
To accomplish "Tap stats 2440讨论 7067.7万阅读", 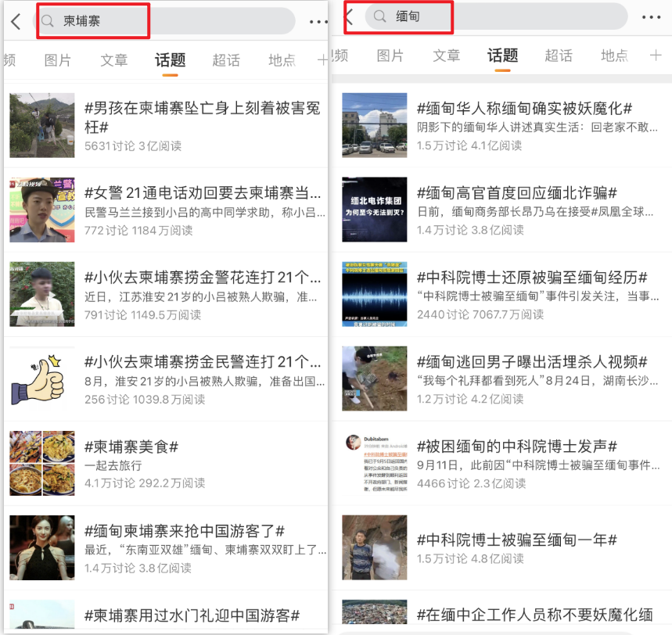I will coord(480,314).
